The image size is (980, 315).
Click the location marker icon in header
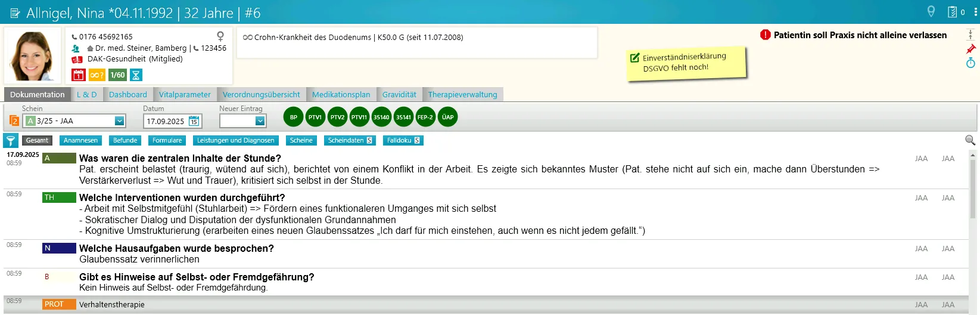pyautogui.click(x=931, y=12)
